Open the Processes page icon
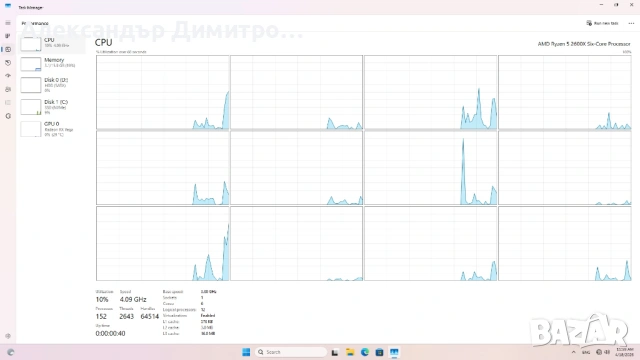The width and height of the screenshot is (640, 360). tap(8, 36)
